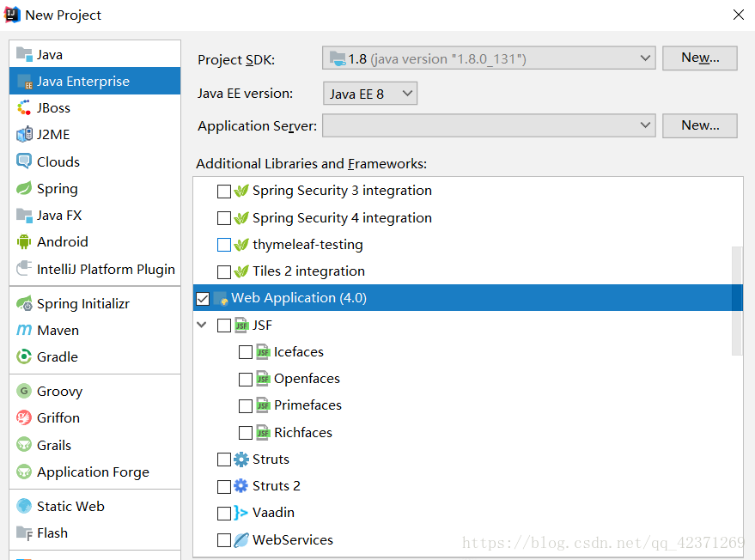Click the Richfaces JSF icon
The height and width of the screenshot is (560, 755).
[x=263, y=432]
